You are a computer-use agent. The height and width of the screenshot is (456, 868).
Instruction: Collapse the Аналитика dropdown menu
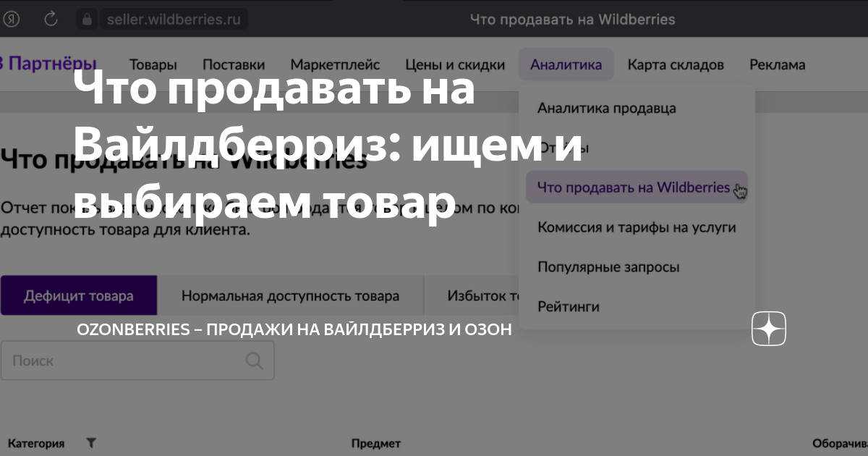566,64
